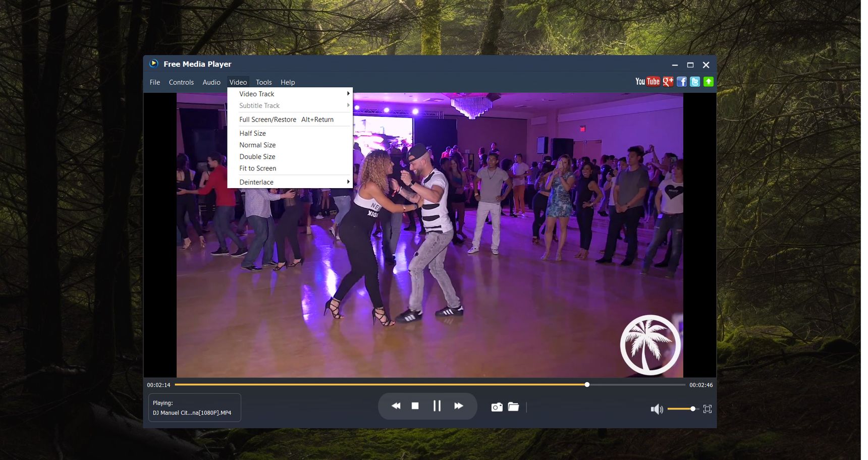Expand the Deinterlace submenu

coord(290,182)
